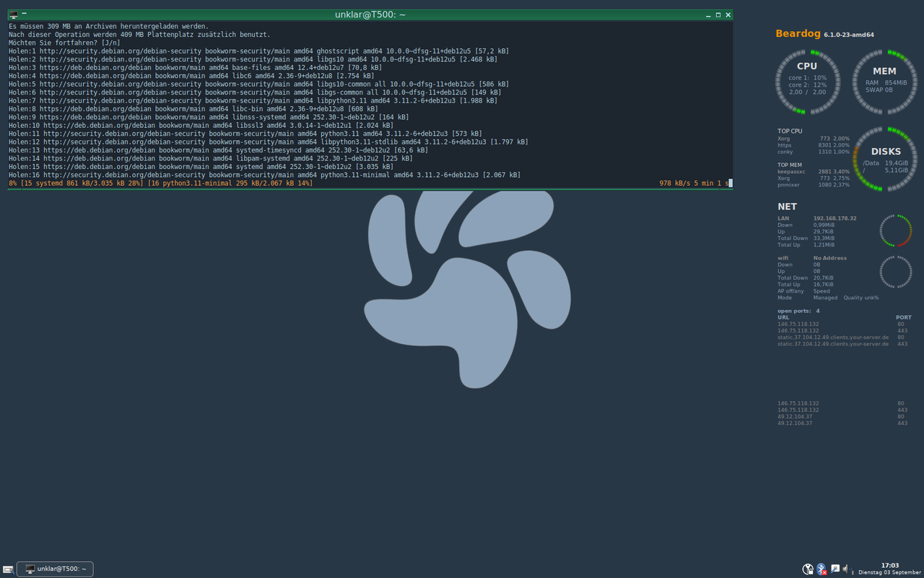Click the LAN traffic ring gauge beside the LAN stats
924x578 pixels.
pyautogui.click(x=896, y=230)
